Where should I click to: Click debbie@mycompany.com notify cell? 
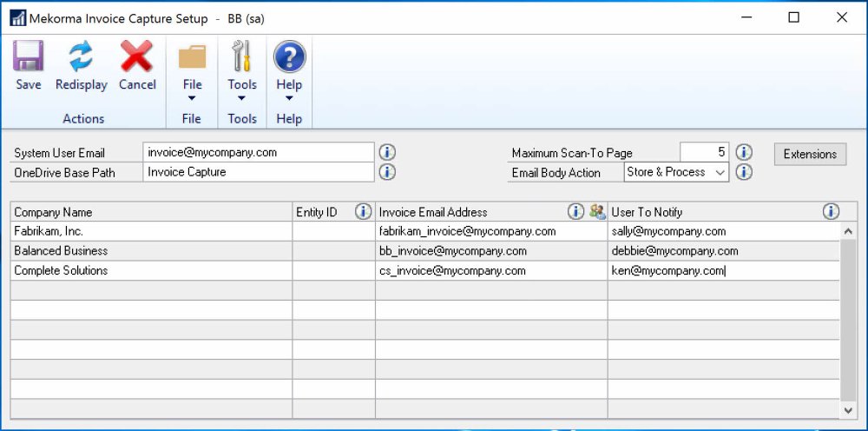(x=724, y=251)
